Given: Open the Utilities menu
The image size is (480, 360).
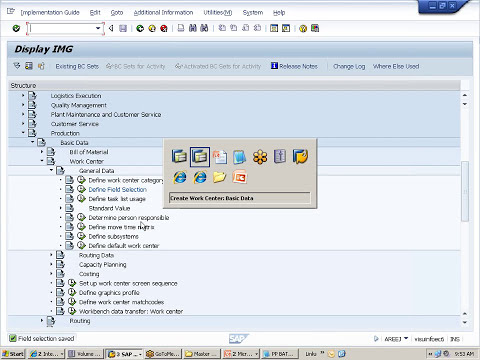Looking at the screenshot, I should click(x=218, y=13).
